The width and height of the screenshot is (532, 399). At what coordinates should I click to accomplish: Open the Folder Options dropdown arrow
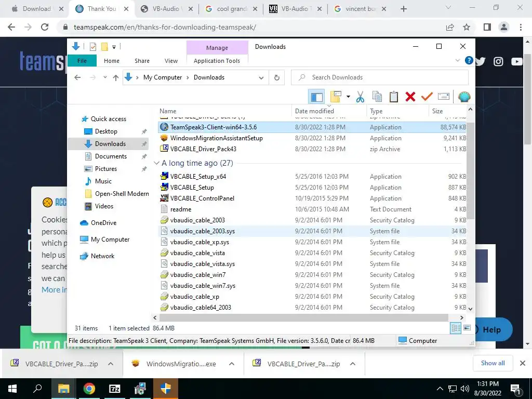(348, 97)
